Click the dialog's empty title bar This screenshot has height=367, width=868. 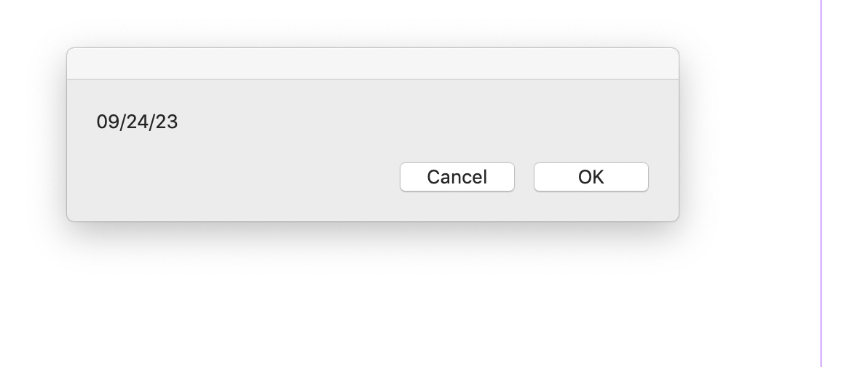[372, 64]
